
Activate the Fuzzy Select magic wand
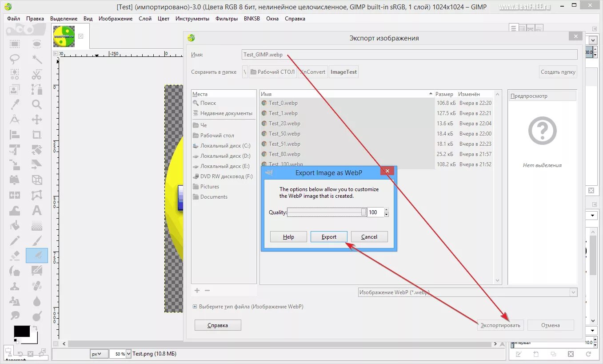[37, 59]
